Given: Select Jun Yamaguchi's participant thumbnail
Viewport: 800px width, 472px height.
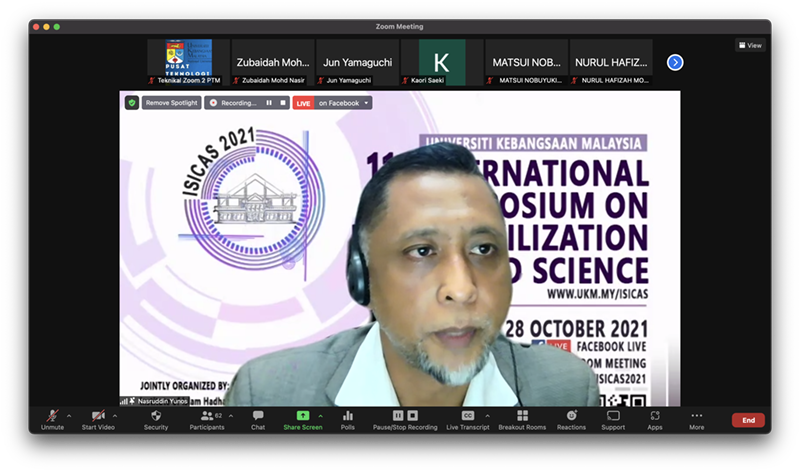Looking at the screenshot, I should (x=358, y=62).
